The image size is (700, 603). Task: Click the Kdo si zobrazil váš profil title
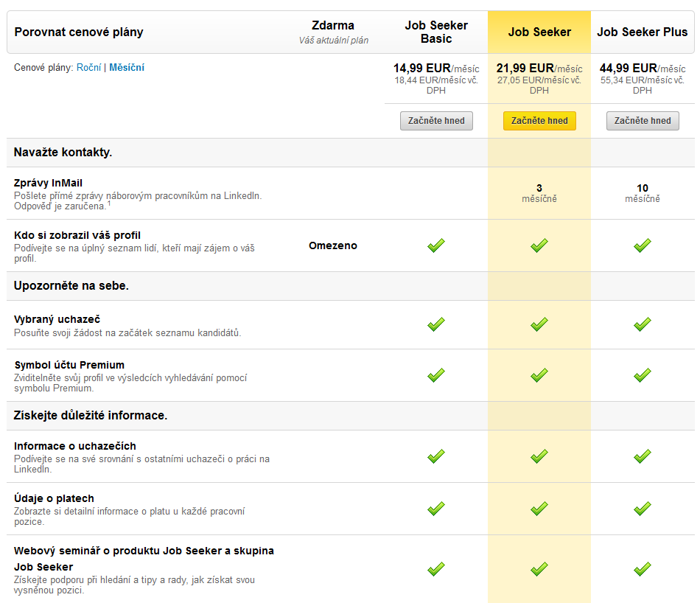pyautogui.click(x=77, y=235)
